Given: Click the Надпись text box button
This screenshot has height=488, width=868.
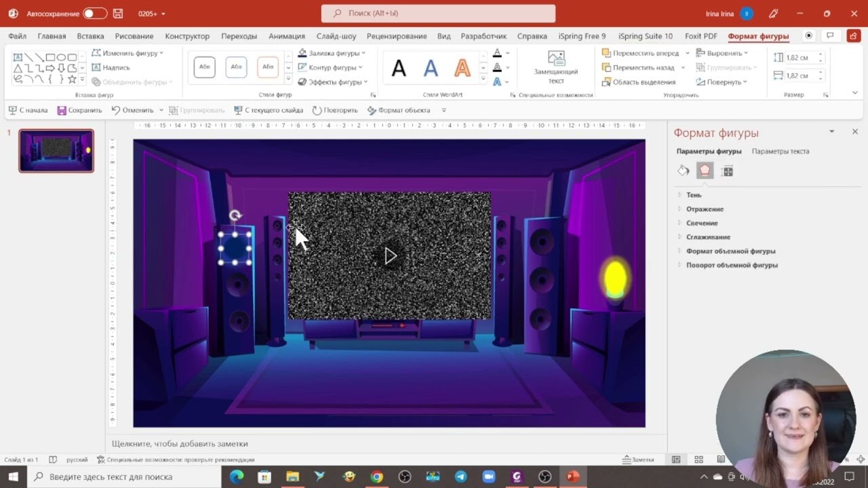Looking at the screenshot, I should click(111, 67).
